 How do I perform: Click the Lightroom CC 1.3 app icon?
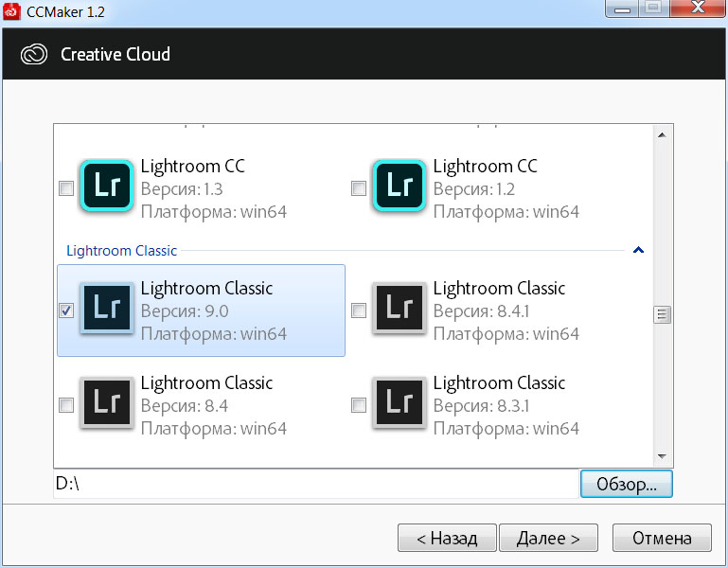[107, 186]
